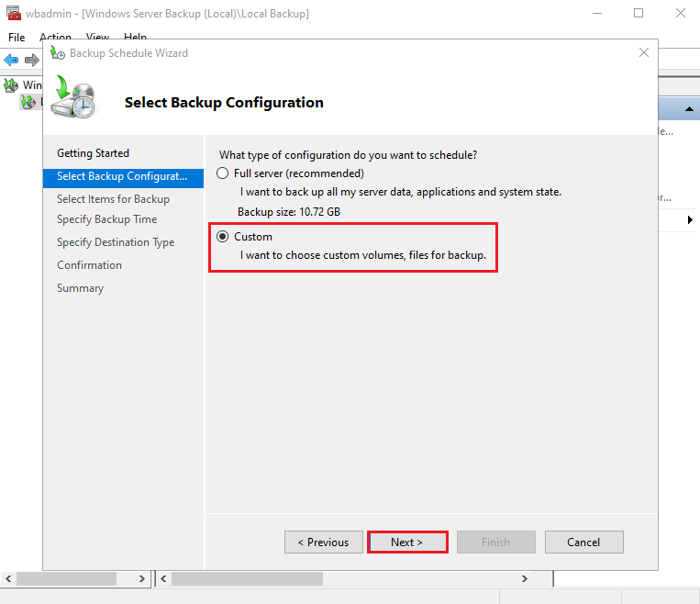Go back with the Previous button

[x=323, y=542]
